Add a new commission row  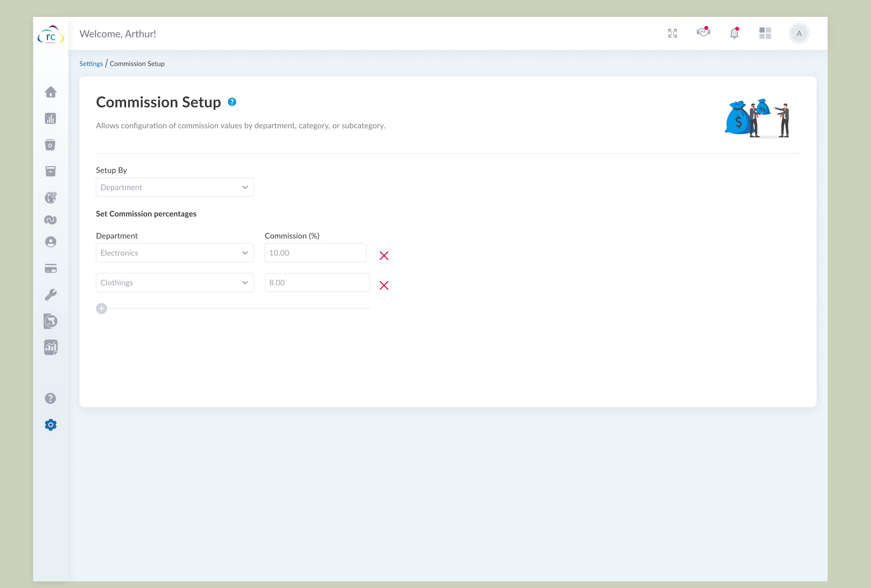coord(102,309)
